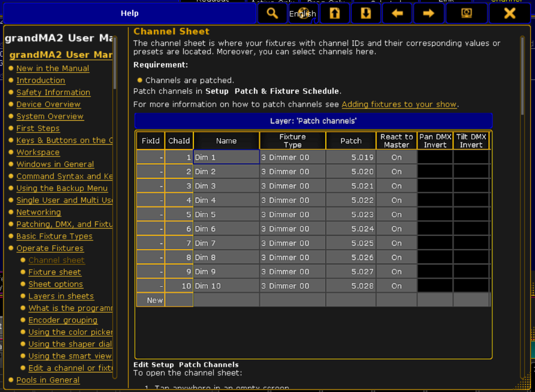The width and height of the screenshot is (535, 392).
Task: Click the React to Master column header
Action: point(397,141)
